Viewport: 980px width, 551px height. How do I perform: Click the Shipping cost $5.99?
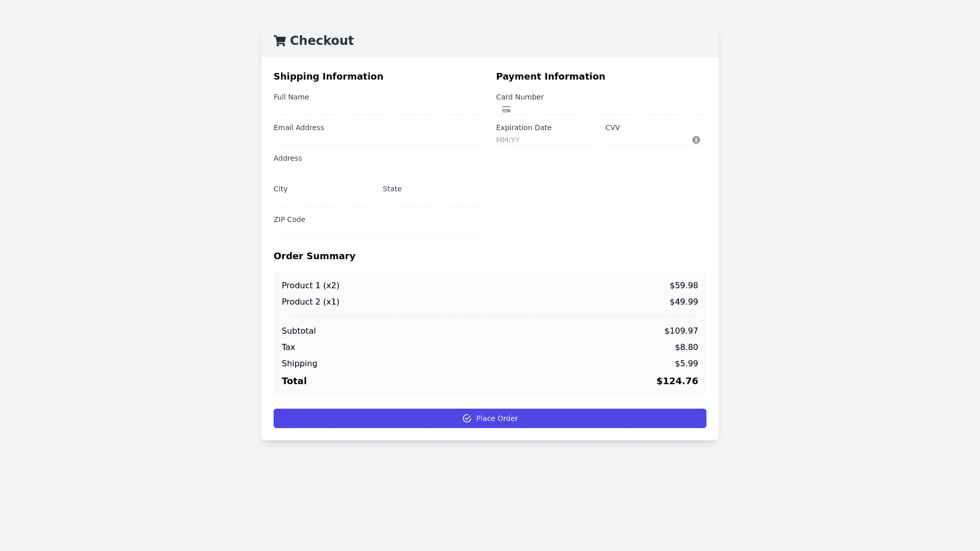tap(686, 364)
